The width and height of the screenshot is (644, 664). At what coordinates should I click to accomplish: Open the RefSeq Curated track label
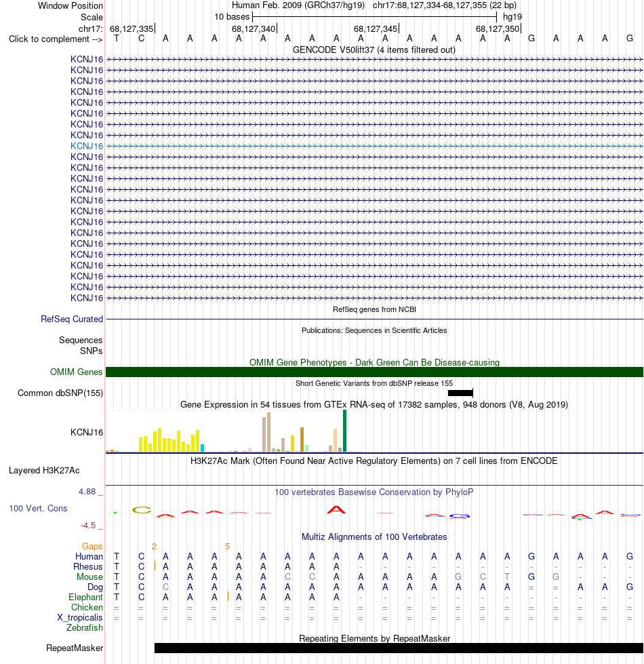point(72,319)
